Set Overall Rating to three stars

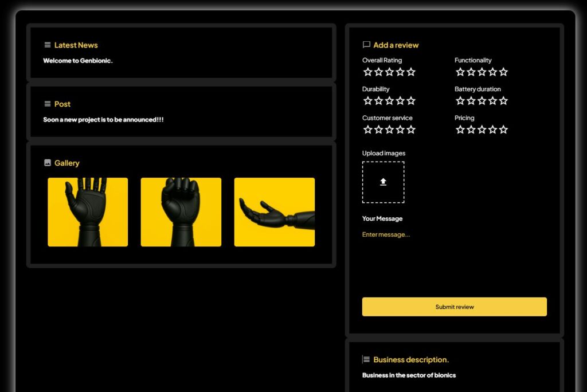click(389, 72)
